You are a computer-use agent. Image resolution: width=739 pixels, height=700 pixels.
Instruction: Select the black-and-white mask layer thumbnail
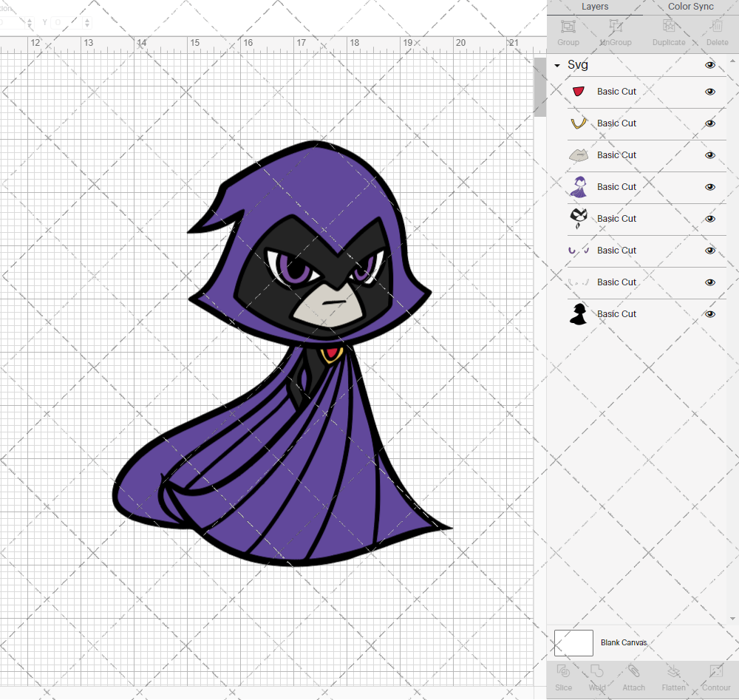pyautogui.click(x=579, y=218)
